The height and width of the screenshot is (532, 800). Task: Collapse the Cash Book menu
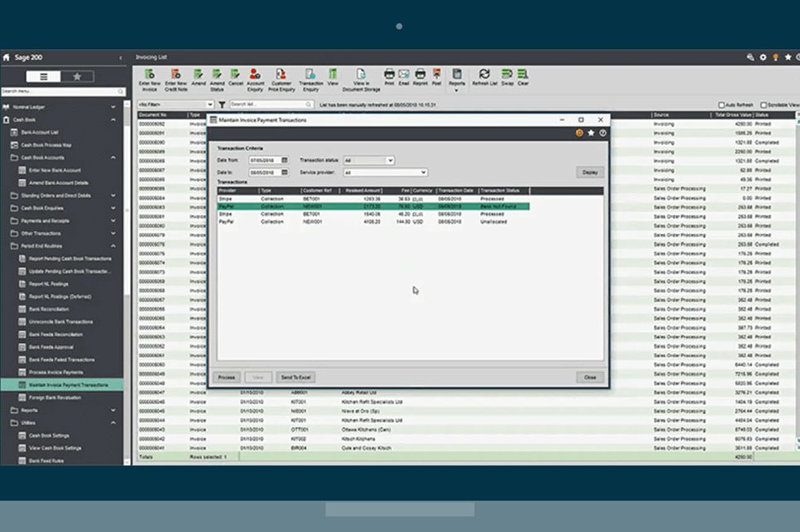coord(113,120)
